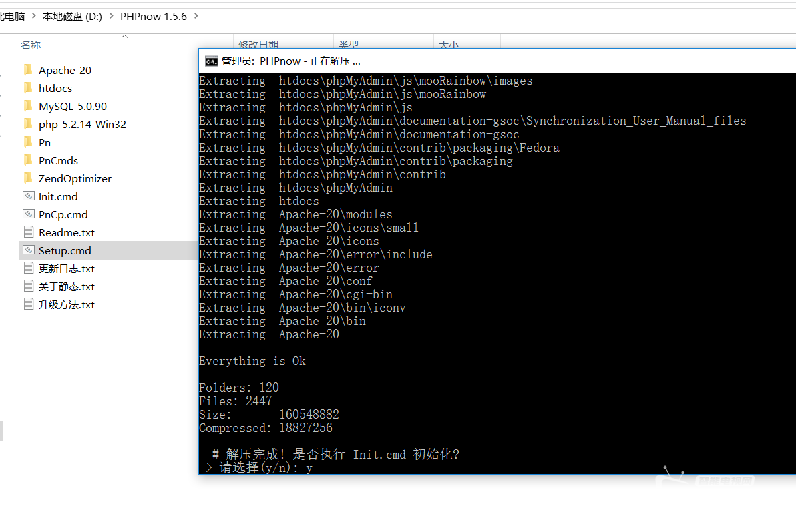The image size is (796, 532).
Task: Expand the chevron after 本地磁盘 (D:) breadcrumb
Action: (111, 16)
